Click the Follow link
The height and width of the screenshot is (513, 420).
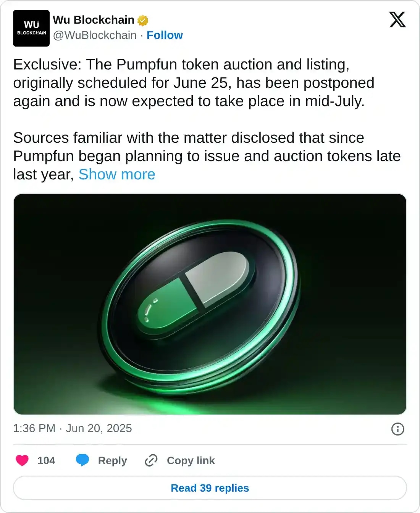pyautogui.click(x=165, y=35)
